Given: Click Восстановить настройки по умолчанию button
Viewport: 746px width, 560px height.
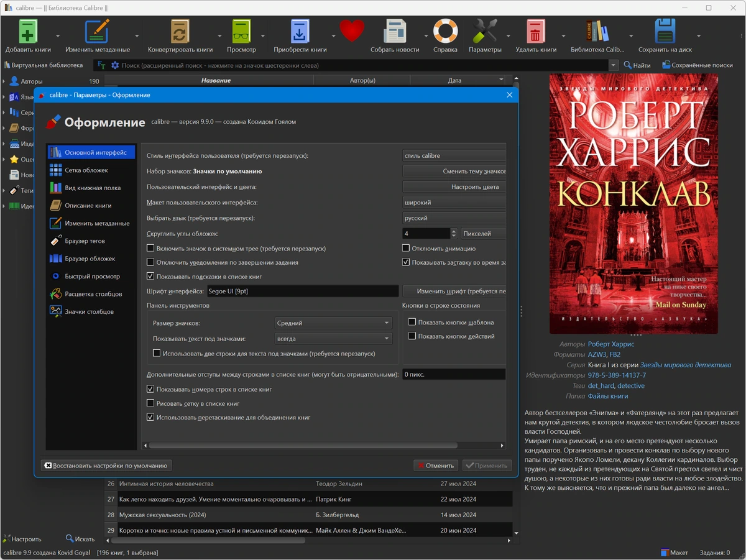Looking at the screenshot, I should coord(106,465).
